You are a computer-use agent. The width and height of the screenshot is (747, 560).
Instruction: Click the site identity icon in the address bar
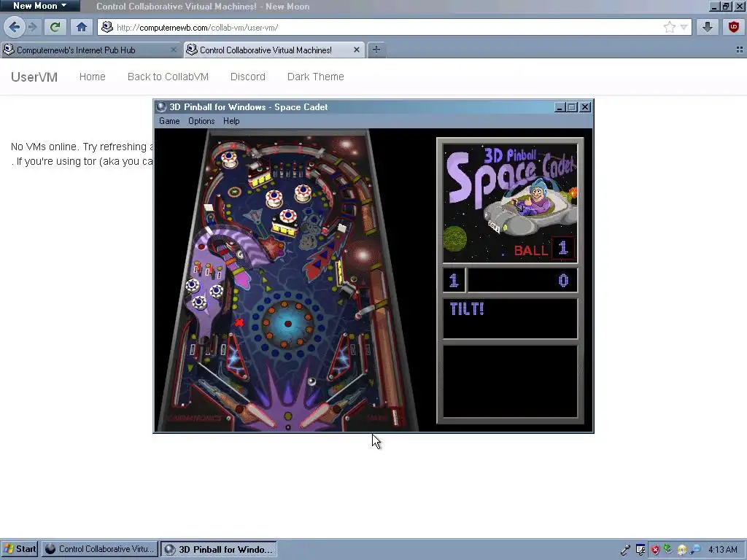click(107, 27)
